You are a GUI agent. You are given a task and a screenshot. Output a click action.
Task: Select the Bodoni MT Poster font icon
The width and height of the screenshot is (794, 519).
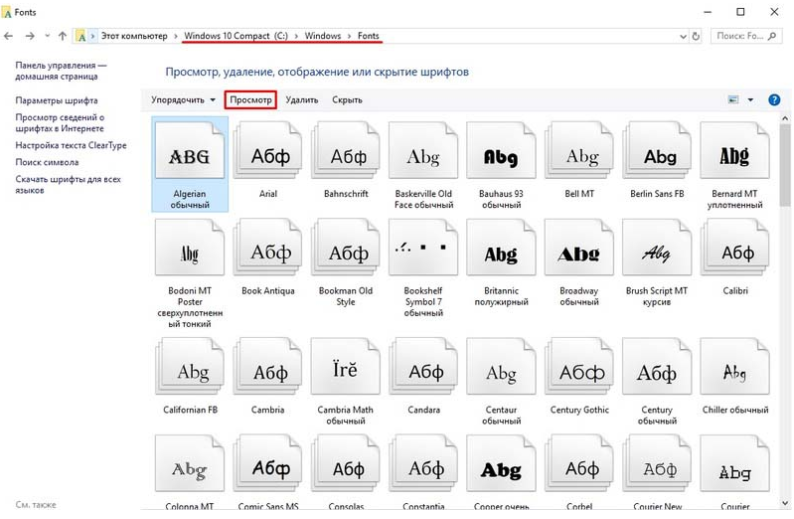click(189, 248)
